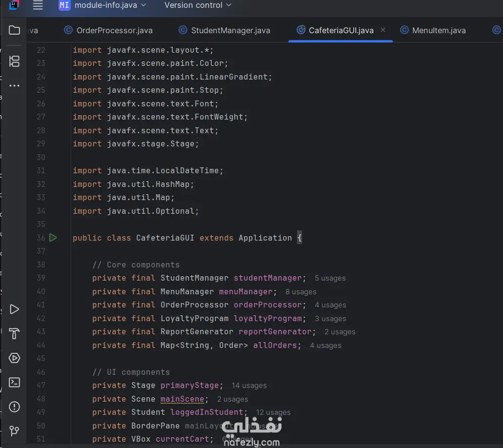Click line number 36 in the gutter
Screen dimensions: 503x448
click(x=41, y=238)
